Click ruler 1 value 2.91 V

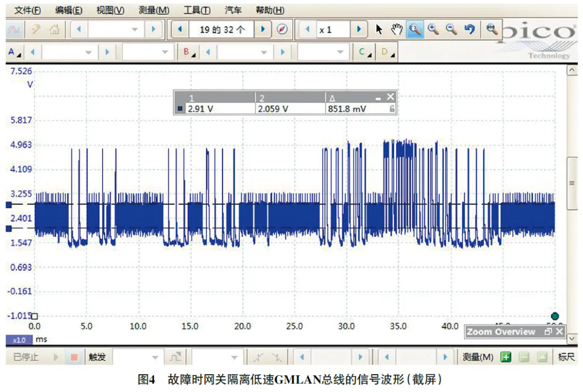tap(201, 109)
